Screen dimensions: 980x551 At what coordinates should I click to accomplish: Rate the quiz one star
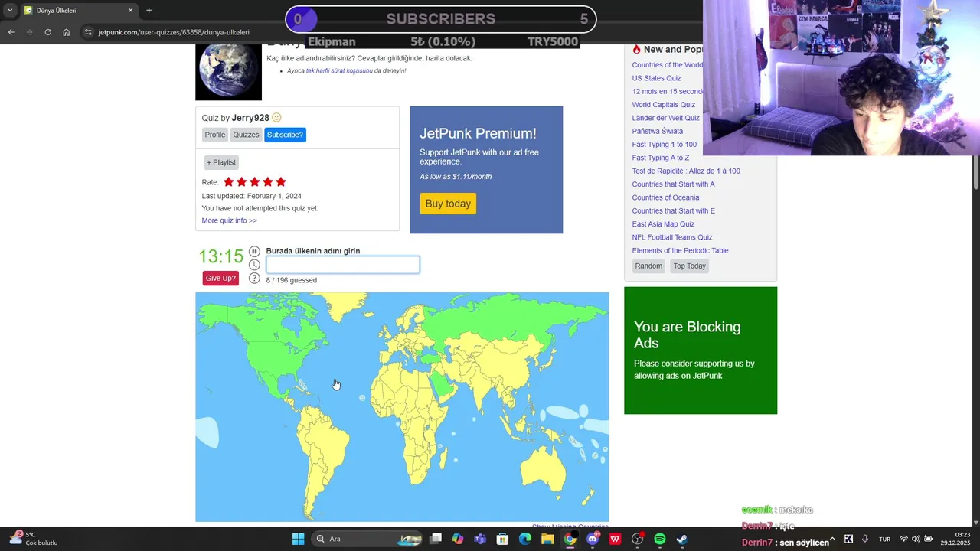pyautogui.click(x=228, y=182)
